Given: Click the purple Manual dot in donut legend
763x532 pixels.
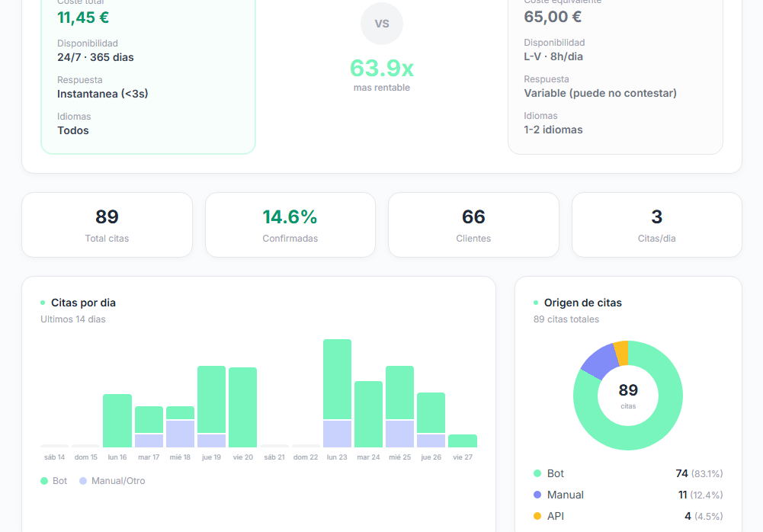Looking at the screenshot, I should click(x=537, y=495).
